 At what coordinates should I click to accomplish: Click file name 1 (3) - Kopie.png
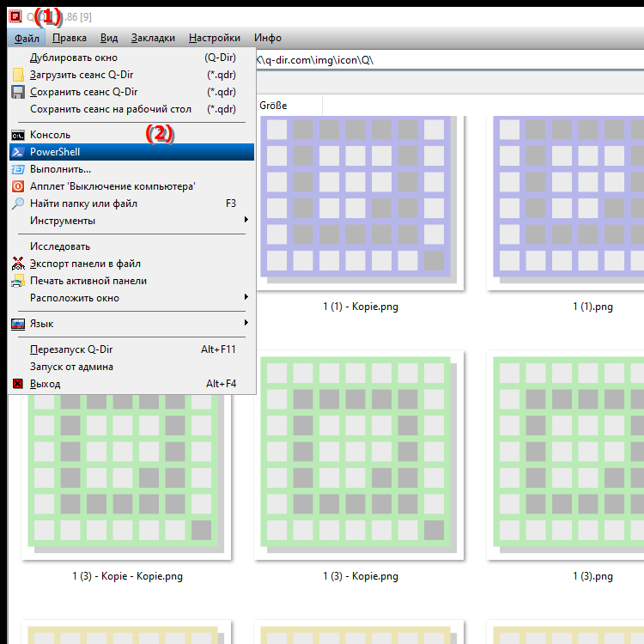361,576
